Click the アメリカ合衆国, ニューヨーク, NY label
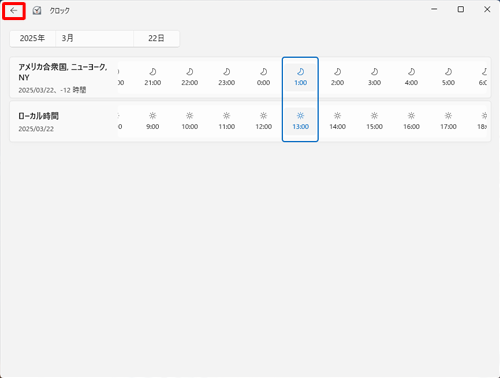500x378 pixels. pyautogui.click(x=63, y=72)
